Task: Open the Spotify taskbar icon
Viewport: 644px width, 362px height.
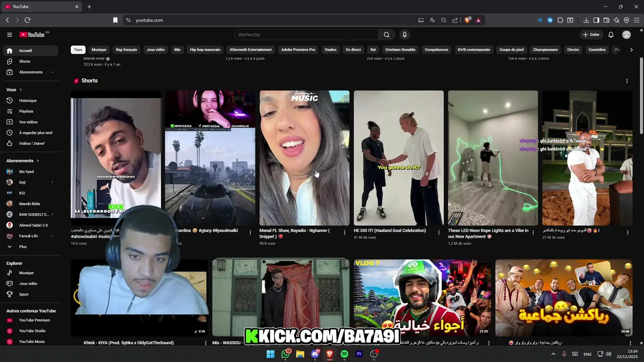Action: [344, 354]
